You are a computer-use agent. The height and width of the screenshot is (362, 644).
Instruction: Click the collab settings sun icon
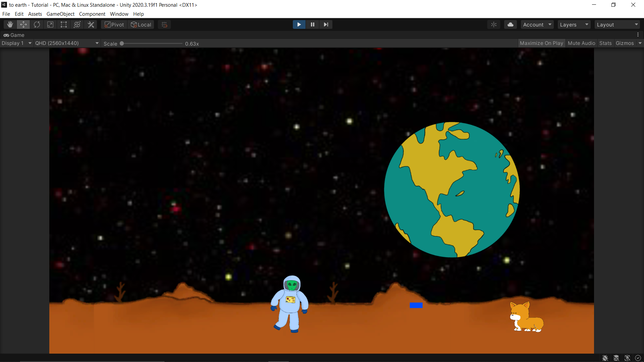494,24
